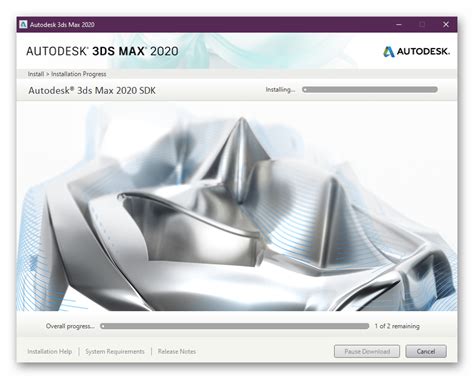
Task: Click the Autodesk 3ds Max 2020 header logo
Action: coord(102,51)
